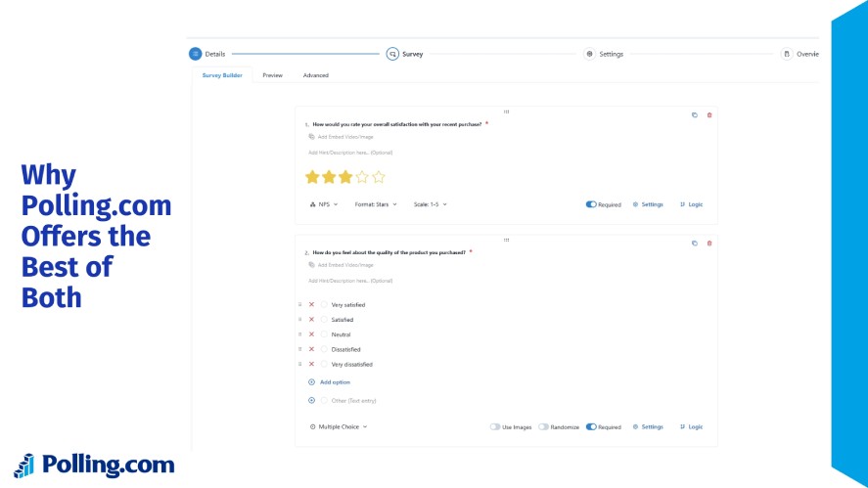The width and height of the screenshot is (868, 488).
Task: Click the fifth rating star
Action: [x=379, y=177]
